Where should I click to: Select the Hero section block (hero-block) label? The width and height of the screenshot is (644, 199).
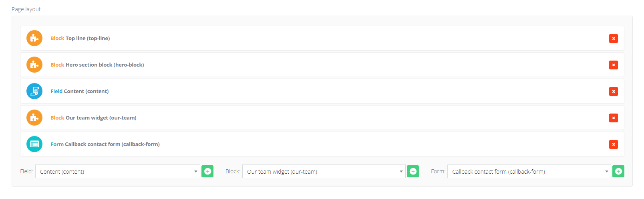pos(105,65)
